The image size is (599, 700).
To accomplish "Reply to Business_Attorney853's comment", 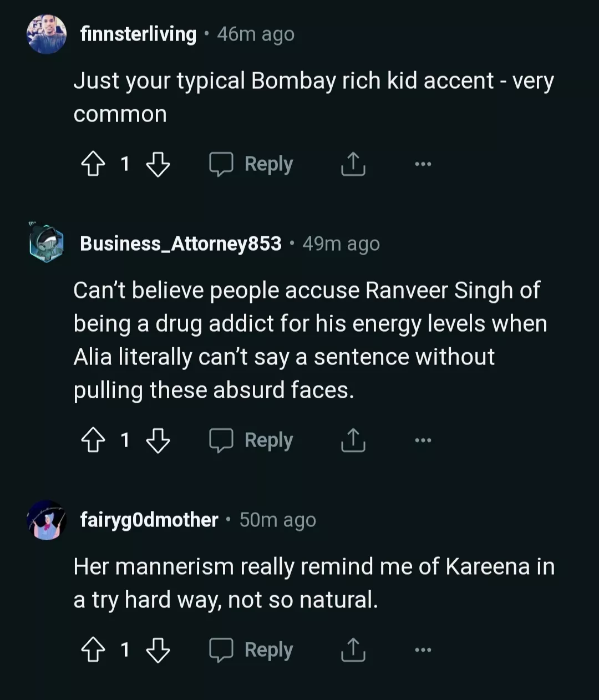I will 251,440.
